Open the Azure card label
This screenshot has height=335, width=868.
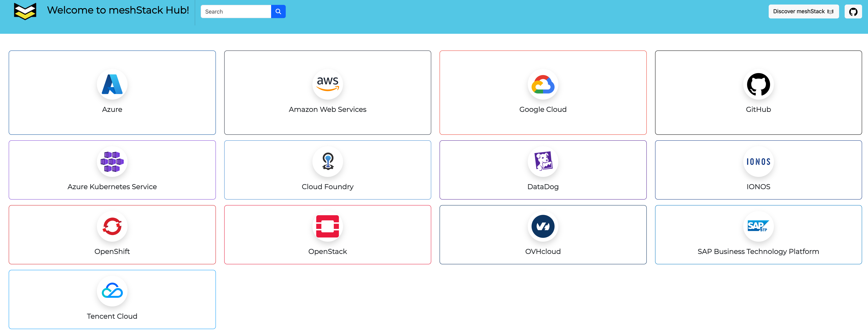pos(112,109)
